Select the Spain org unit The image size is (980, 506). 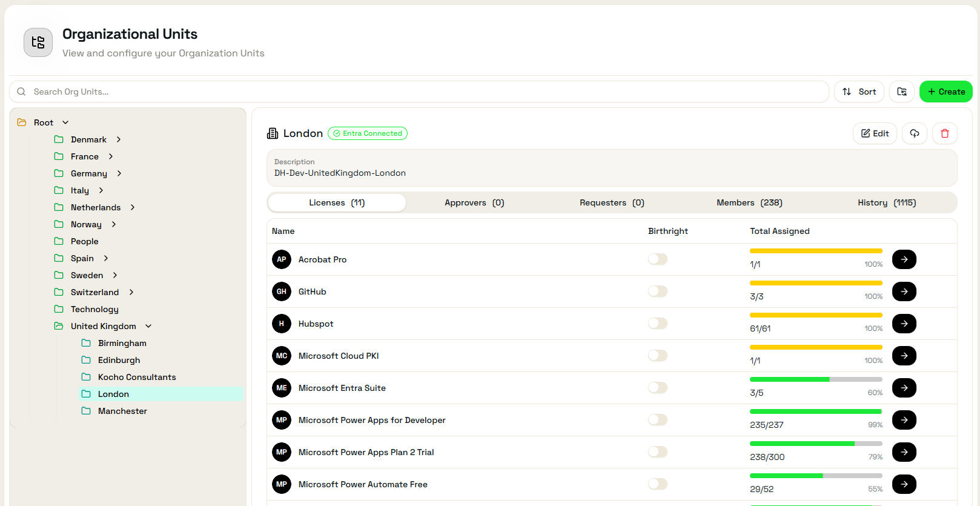pos(82,258)
